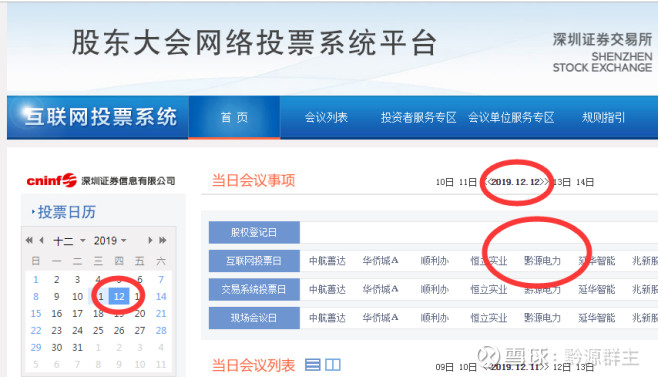Select December 10 in the calendar
The image size is (659, 377).
tap(77, 296)
